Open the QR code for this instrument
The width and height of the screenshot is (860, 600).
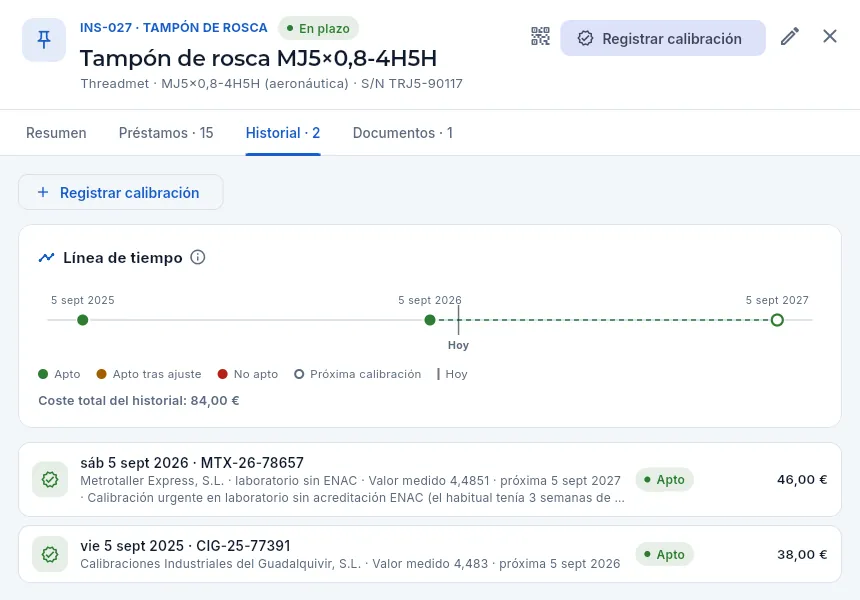(540, 37)
